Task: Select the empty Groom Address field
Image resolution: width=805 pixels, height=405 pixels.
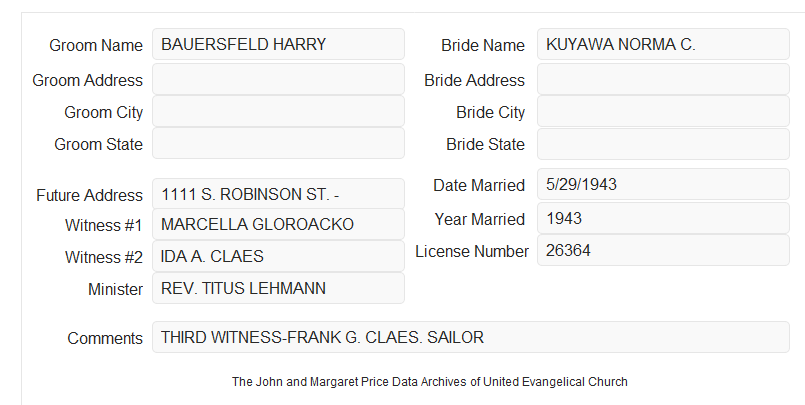Action: (278, 79)
